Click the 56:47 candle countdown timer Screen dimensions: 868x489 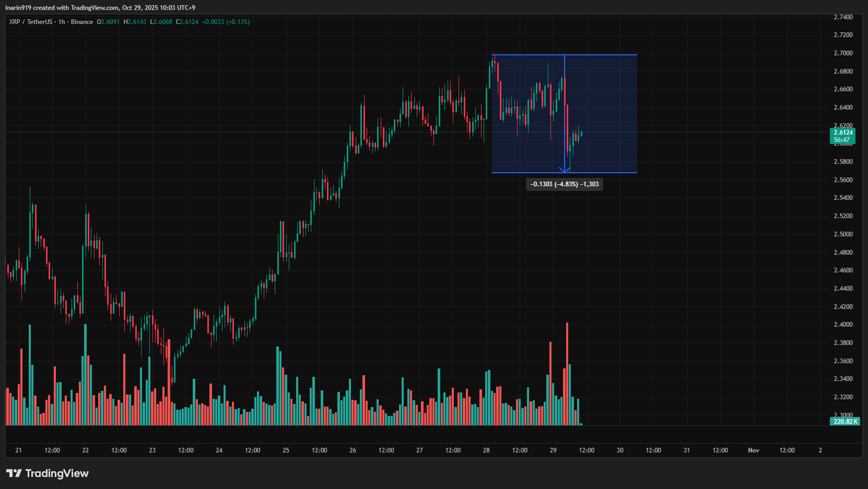click(x=842, y=140)
